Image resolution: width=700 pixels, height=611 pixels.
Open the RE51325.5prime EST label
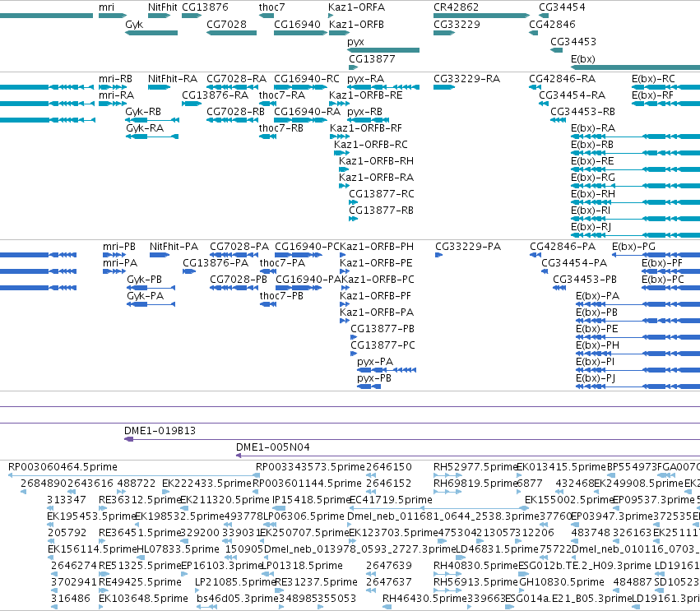(140, 566)
